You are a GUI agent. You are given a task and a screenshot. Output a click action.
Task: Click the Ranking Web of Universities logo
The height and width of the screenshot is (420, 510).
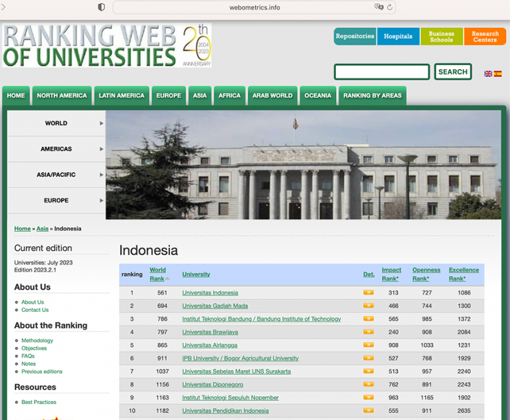[x=107, y=45]
